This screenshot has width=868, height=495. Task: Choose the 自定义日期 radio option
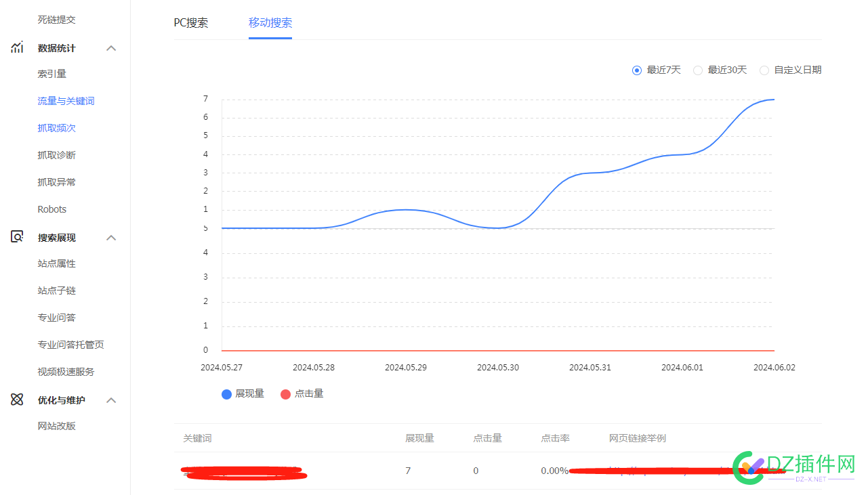point(764,70)
